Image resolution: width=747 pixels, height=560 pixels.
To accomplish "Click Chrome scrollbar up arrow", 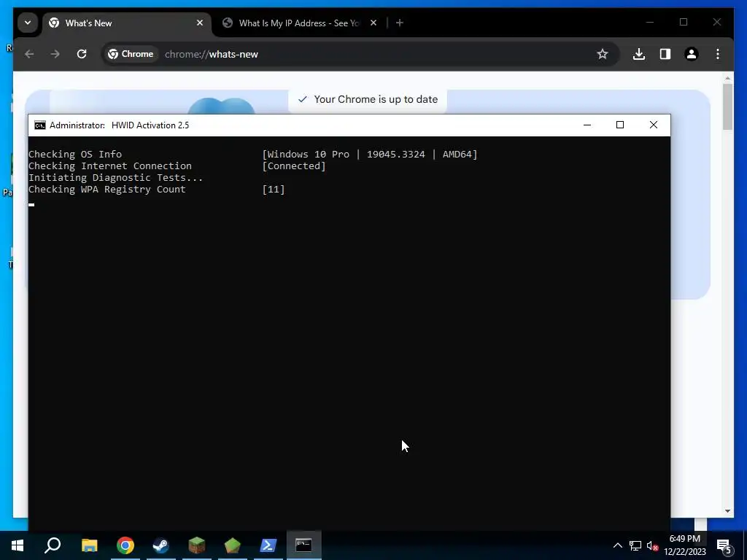I will pyautogui.click(x=727, y=77).
